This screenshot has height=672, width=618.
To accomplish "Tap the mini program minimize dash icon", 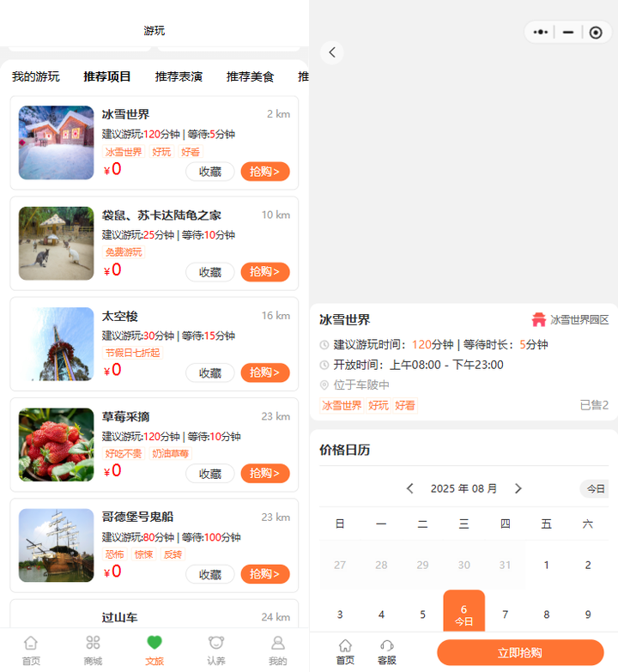I will coord(568,32).
